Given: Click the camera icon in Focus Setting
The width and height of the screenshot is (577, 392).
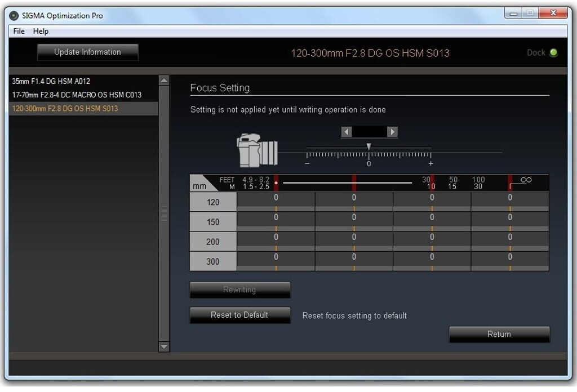Looking at the screenshot, I should [257, 150].
